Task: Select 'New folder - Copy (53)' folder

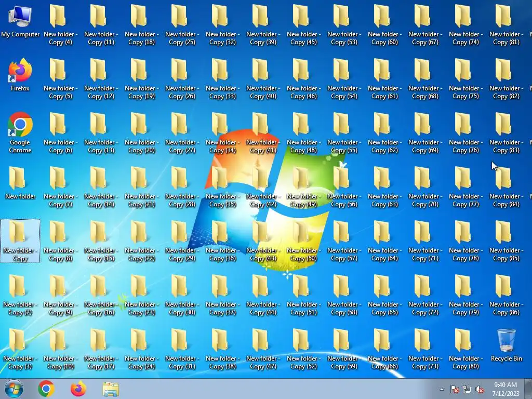Action: click(x=344, y=25)
